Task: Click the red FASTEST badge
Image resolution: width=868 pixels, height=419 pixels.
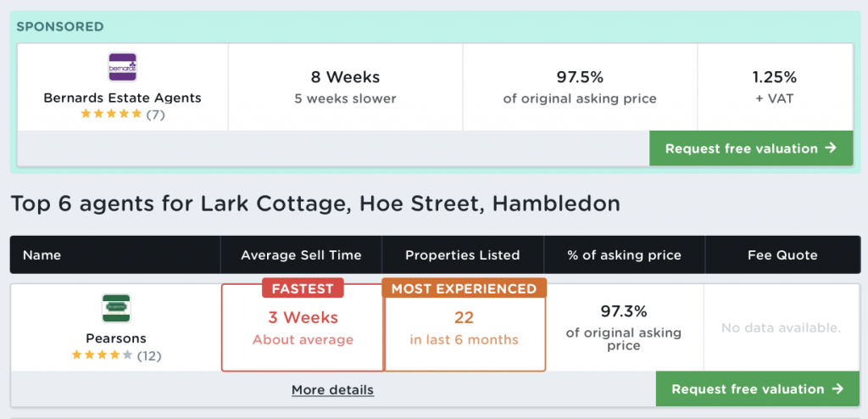Action: [x=303, y=288]
